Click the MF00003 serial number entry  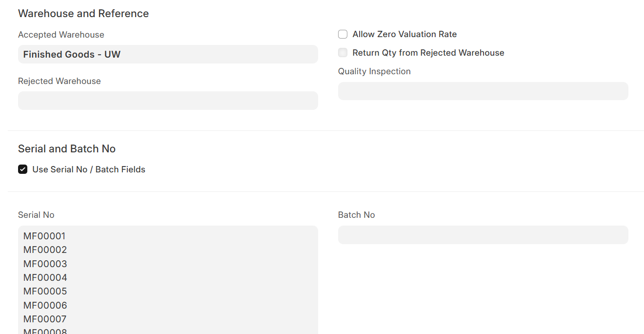pos(45,264)
